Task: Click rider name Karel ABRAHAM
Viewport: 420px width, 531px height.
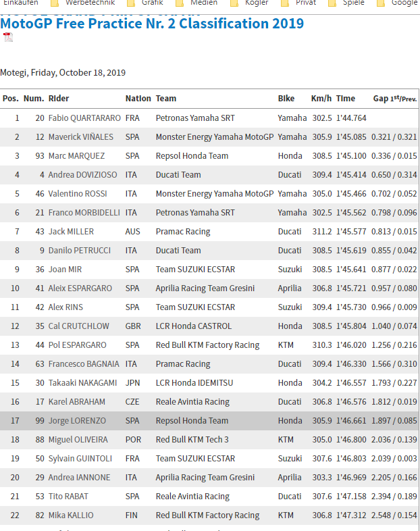Action: coord(77,402)
